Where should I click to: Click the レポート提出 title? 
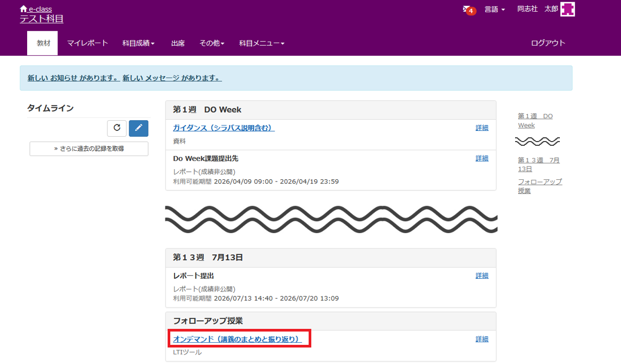(x=193, y=276)
